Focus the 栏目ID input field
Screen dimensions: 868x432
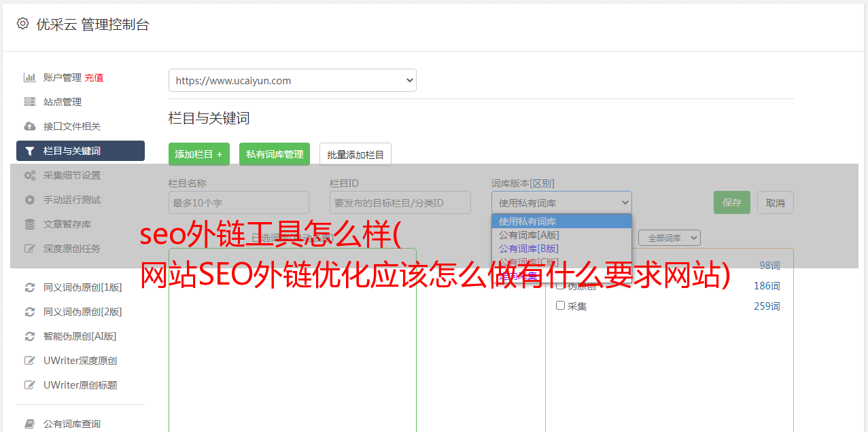[400, 202]
